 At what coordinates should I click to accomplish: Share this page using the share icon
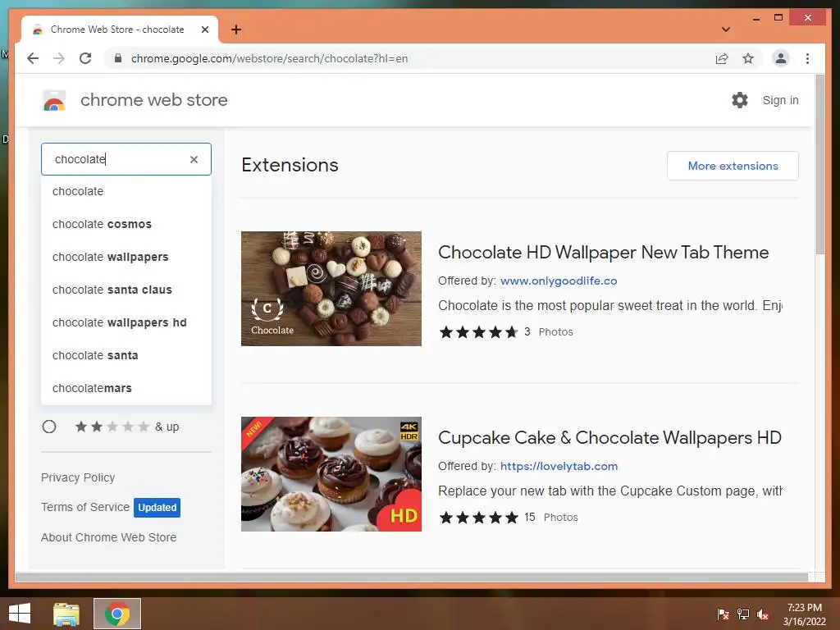(722, 58)
